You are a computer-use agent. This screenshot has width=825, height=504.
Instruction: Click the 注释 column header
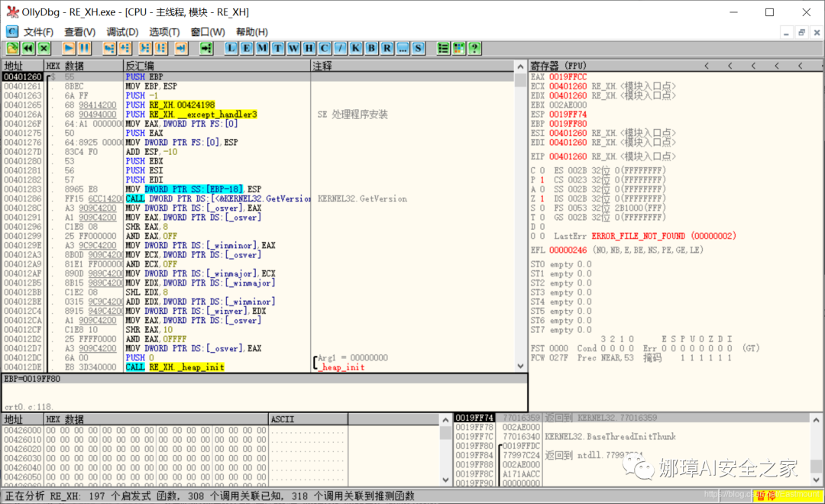412,66
